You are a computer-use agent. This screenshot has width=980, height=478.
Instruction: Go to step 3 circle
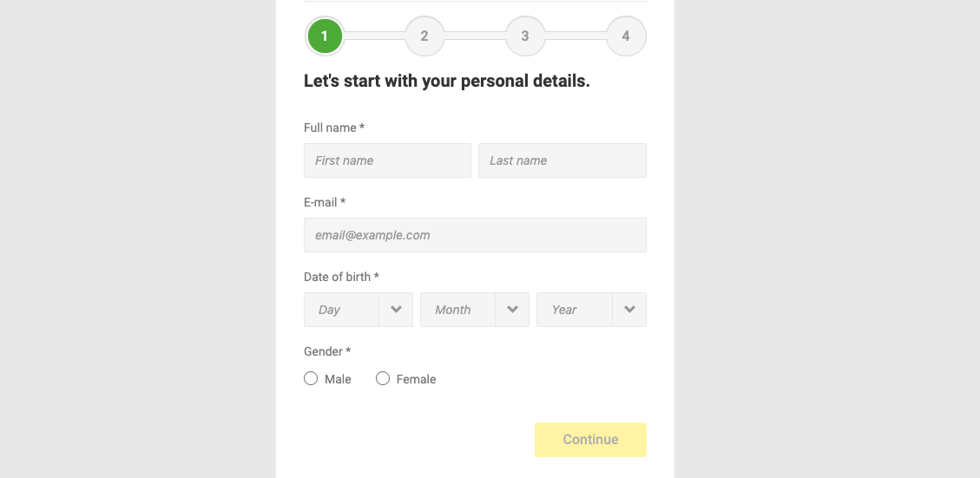tap(525, 36)
